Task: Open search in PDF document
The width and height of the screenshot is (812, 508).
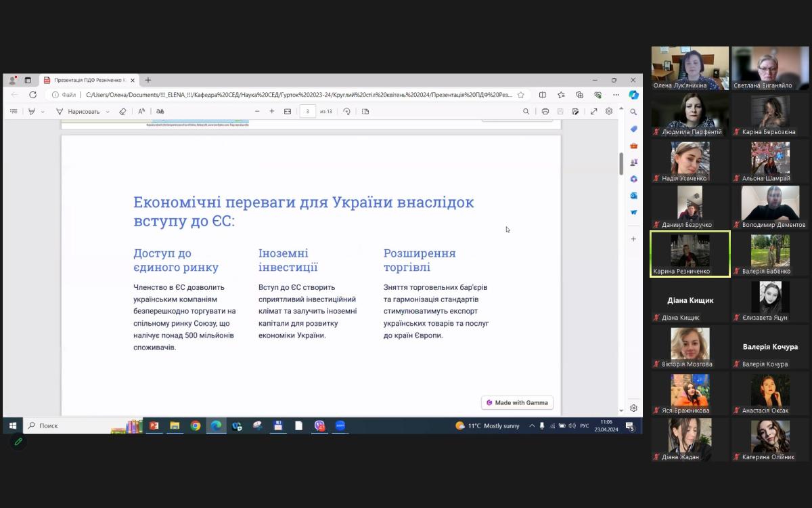Action: click(526, 112)
